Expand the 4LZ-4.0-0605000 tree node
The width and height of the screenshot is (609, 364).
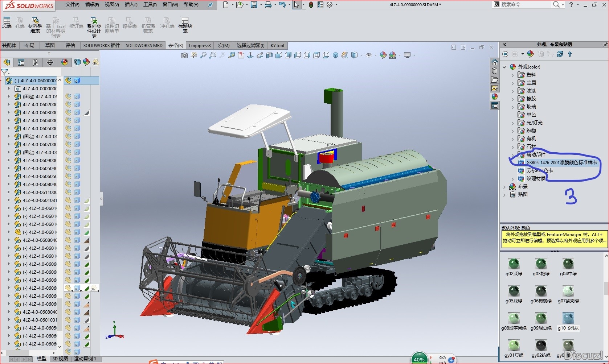(x=9, y=128)
